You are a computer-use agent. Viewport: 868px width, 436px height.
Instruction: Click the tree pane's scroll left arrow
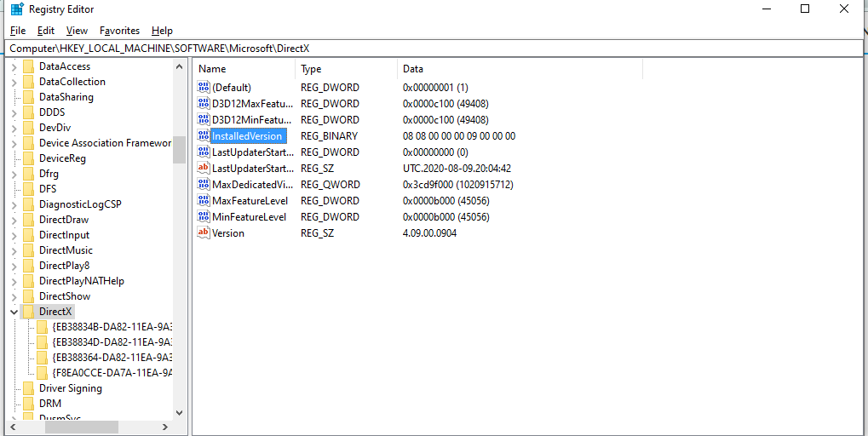[14, 427]
